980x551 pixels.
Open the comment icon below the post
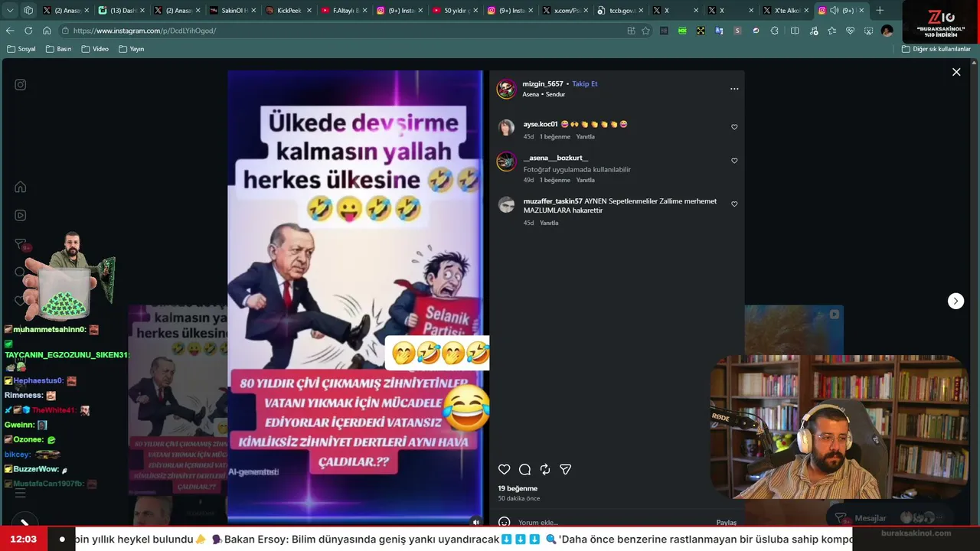[x=524, y=470]
